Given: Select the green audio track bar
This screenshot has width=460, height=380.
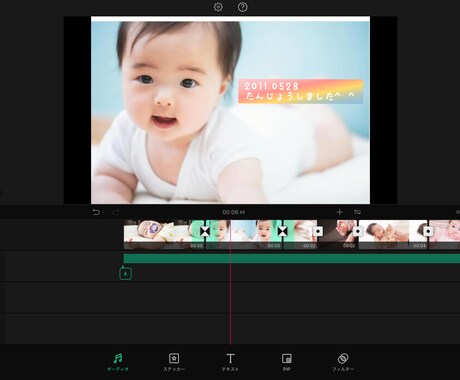Looking at the screenshot, I should pos(292,259).
